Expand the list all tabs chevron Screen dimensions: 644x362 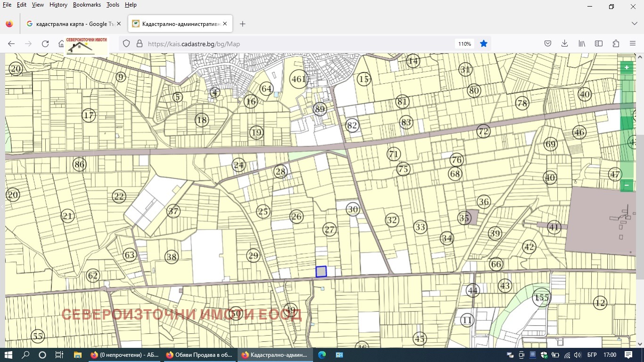click(634, 24)
